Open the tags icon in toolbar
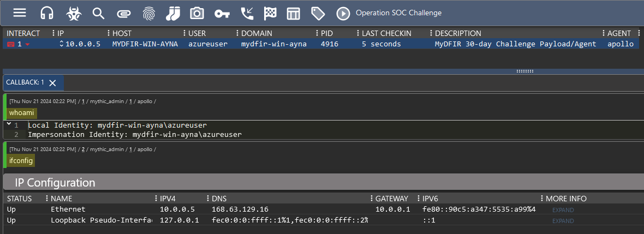The image size is (644, 234). pyautogui.click(x=318, y=13)
